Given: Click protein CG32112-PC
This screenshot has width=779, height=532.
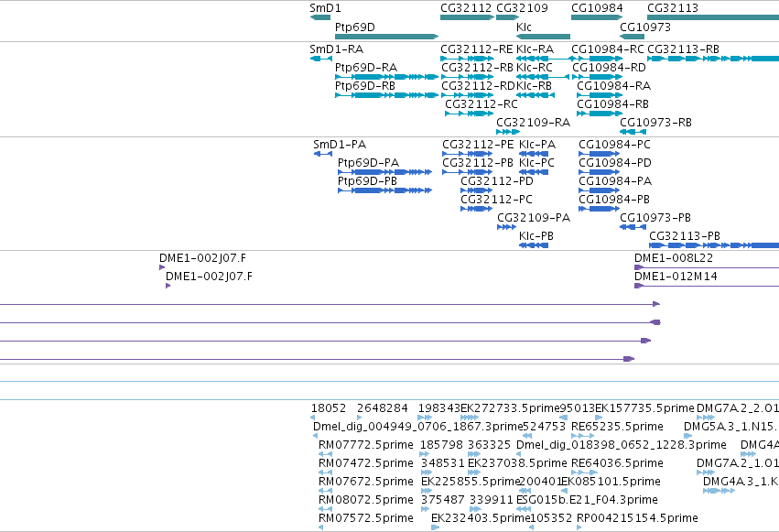Looking at the screenshot, I should click(496, 200).
